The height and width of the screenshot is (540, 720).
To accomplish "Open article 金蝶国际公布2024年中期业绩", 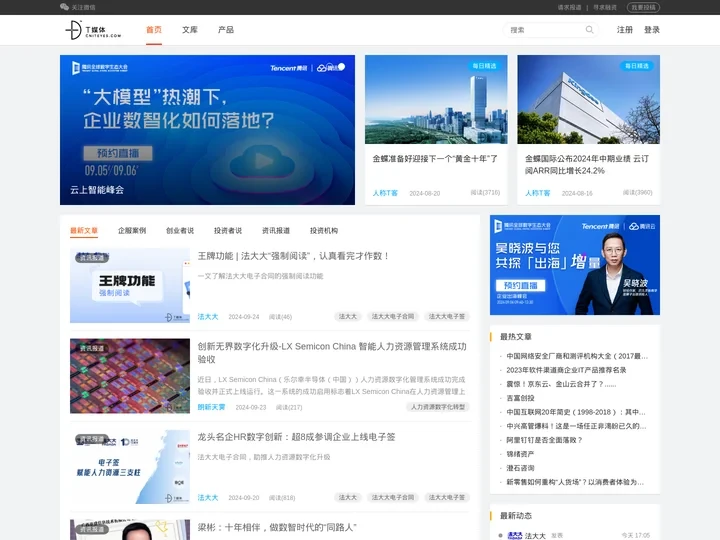I will (587, 165).
